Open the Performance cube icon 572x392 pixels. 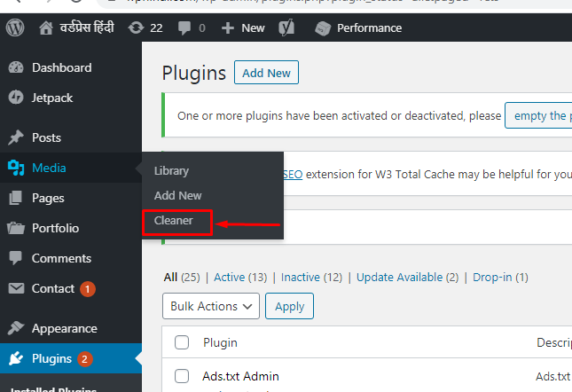click(x=324, y=27)
